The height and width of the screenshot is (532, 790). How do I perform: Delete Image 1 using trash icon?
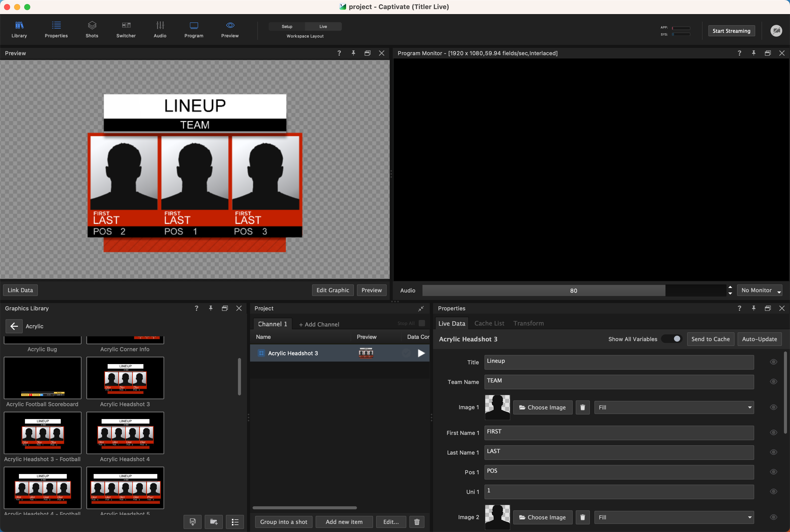point(582,407)
